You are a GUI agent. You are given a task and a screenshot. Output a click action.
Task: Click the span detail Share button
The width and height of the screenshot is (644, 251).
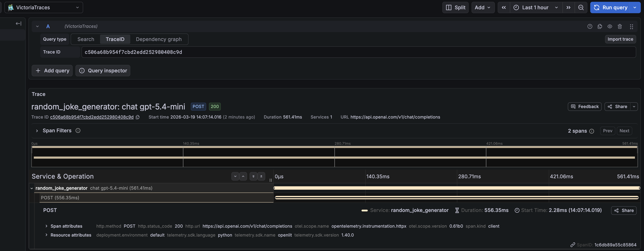(624, 210)
